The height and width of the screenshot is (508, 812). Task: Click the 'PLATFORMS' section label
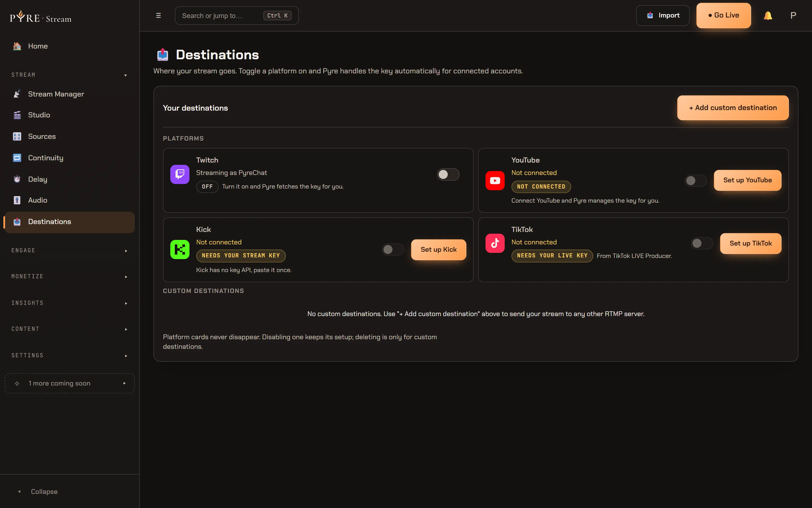click(x=183, y=138)
